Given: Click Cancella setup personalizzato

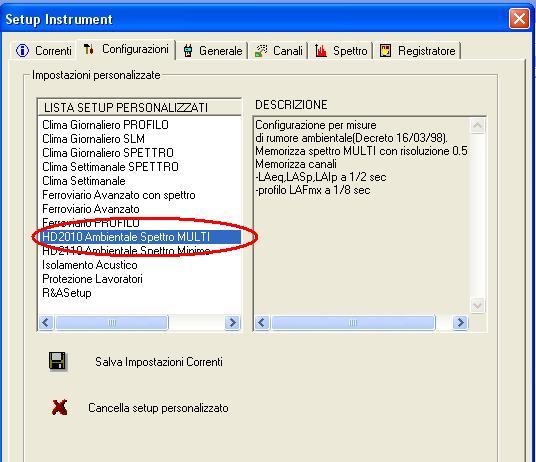Looking at the screenshot, I should tap(158, 408).
